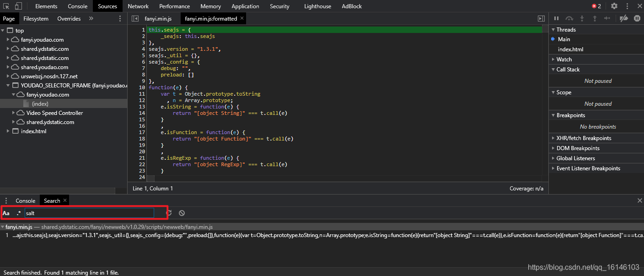Viewport: 644px width, 276px height.
Task: Open the DevTools three-dot customize menu
Action: pos(627,6)
